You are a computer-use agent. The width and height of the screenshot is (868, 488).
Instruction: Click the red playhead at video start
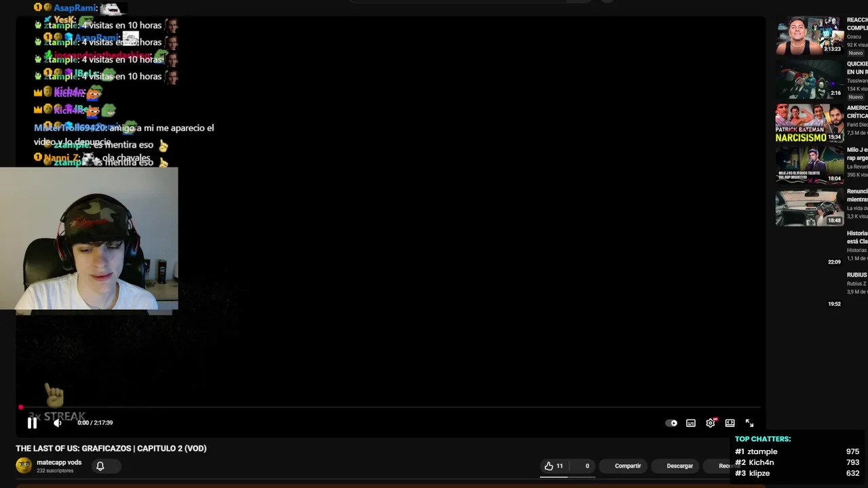coord(21,408)
